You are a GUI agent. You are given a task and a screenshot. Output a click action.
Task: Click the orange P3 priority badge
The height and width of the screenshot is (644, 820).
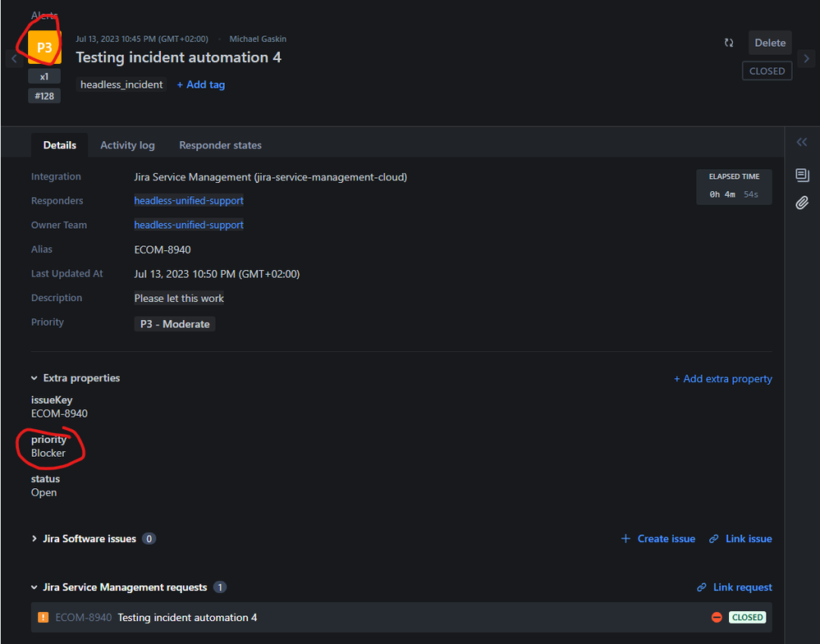coord(44,47)
